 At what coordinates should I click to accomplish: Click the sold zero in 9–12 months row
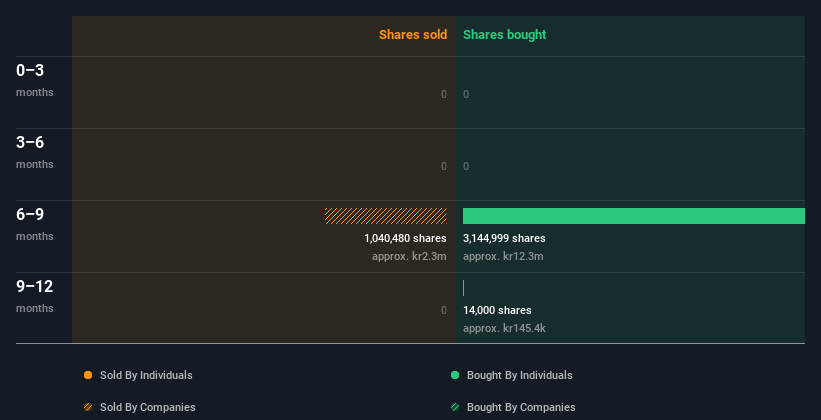point(444,310)
